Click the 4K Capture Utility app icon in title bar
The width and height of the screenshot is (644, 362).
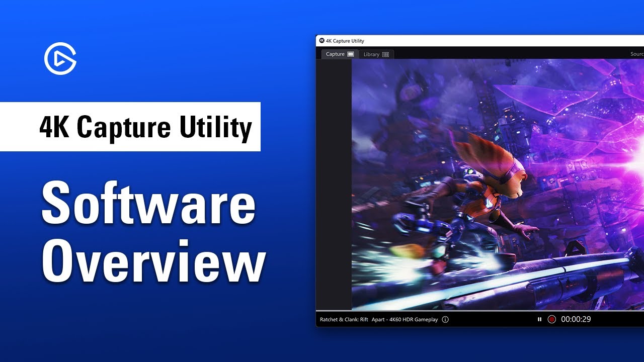322,41
